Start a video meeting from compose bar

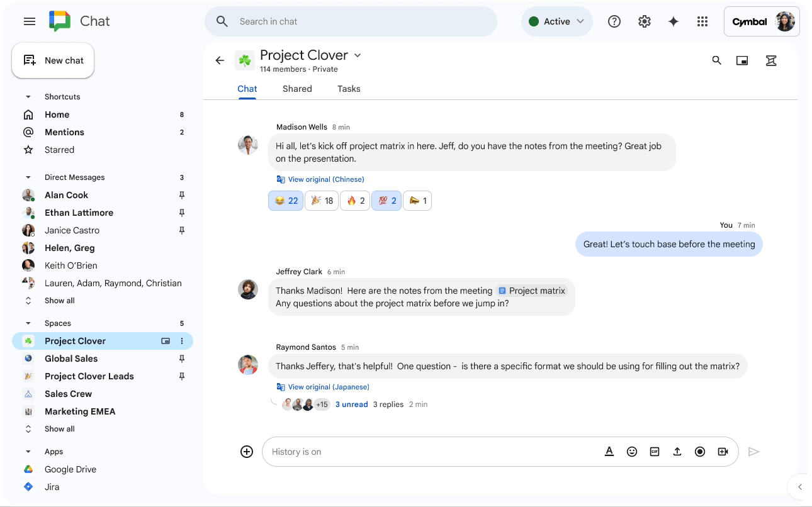tap(723, 451)
